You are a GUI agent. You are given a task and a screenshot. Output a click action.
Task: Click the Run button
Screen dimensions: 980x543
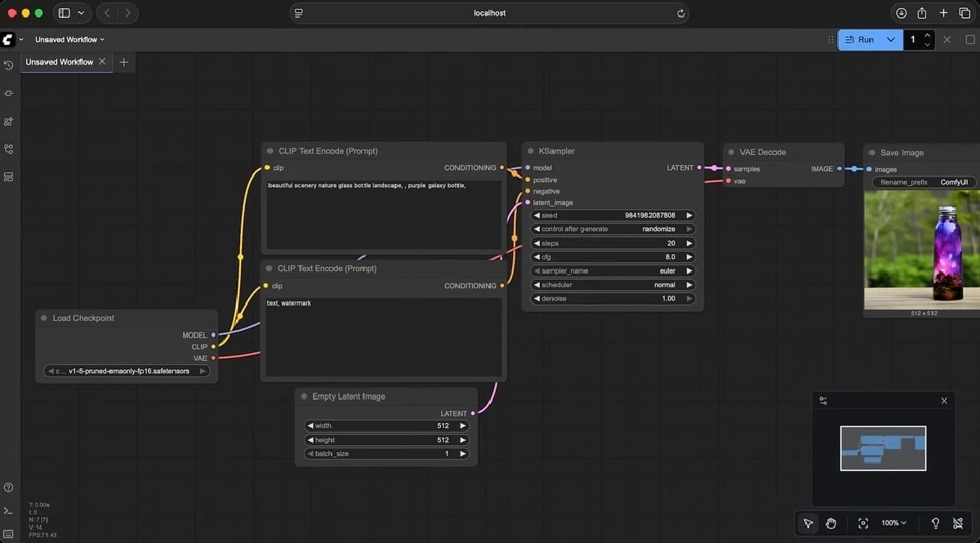tap(861, 39)
